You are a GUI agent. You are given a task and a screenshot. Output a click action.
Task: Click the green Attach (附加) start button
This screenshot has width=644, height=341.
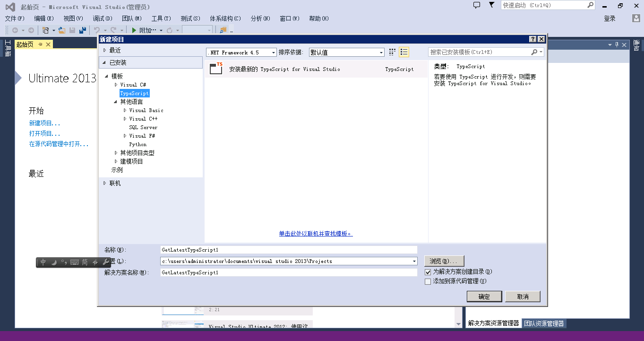coord(144,30)
